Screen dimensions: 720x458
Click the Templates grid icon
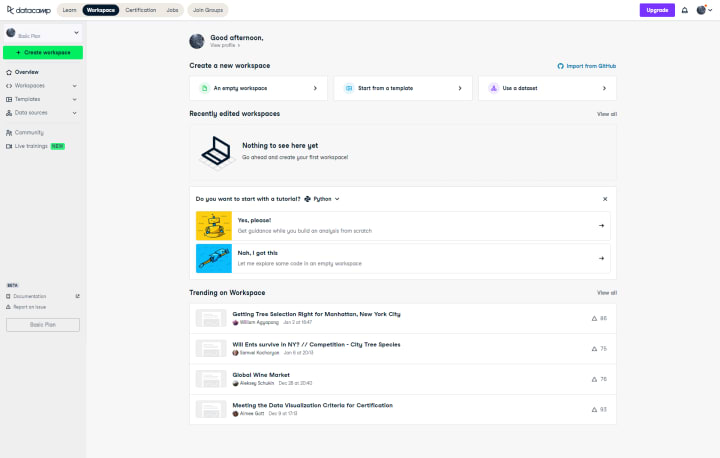pos(9,99)
